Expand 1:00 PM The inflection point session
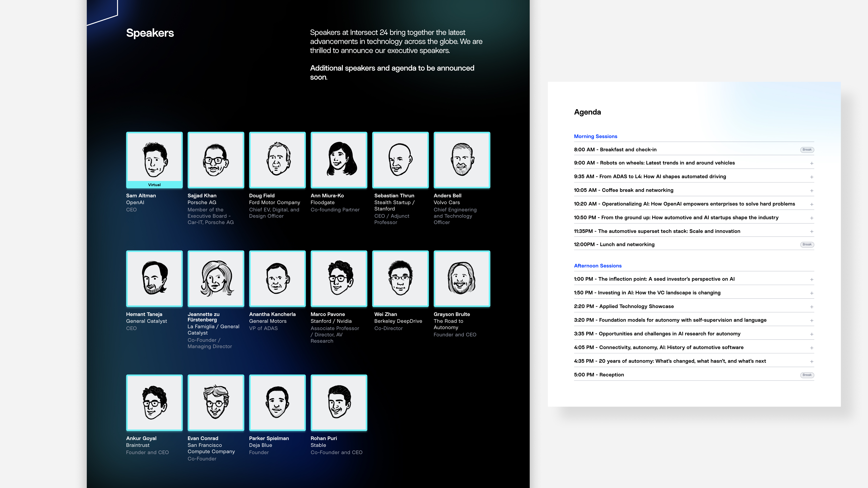The image size is (868, 488). [812, 280]
